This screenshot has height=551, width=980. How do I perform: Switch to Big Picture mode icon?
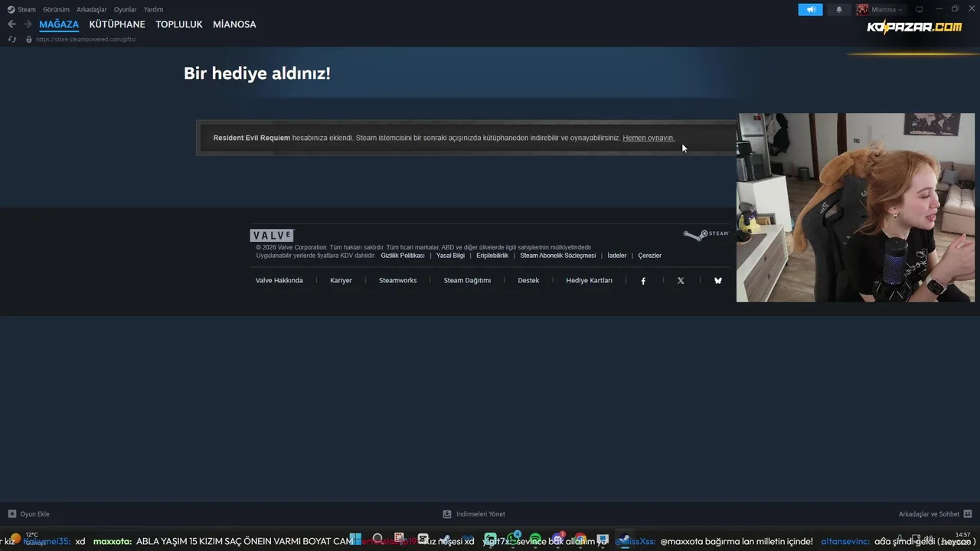pyautogui.click(x=920, y=9)
